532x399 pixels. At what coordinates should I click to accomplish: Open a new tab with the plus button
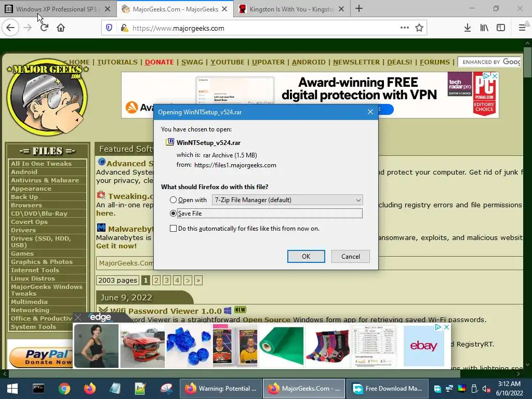(359, 9)
